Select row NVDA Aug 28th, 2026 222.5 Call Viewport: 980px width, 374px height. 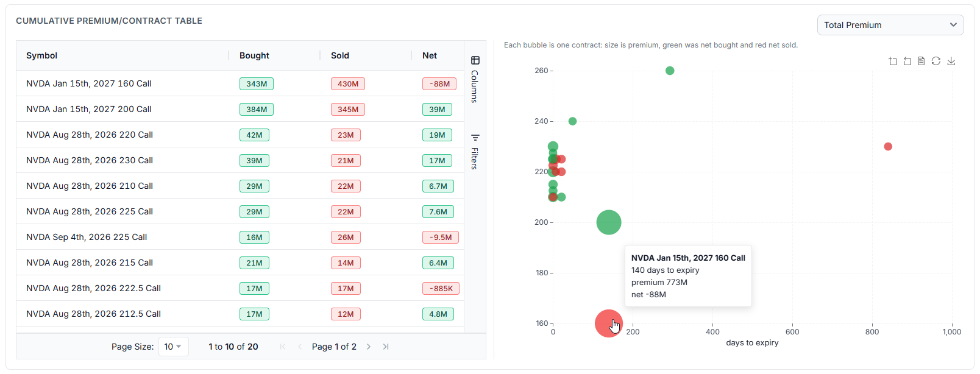(x=240, y=288)
